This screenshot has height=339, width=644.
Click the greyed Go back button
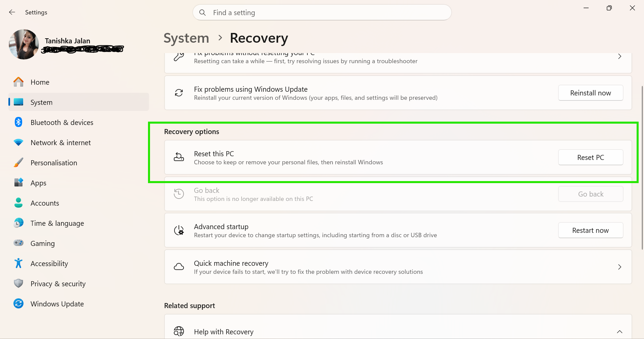point(591,194)
